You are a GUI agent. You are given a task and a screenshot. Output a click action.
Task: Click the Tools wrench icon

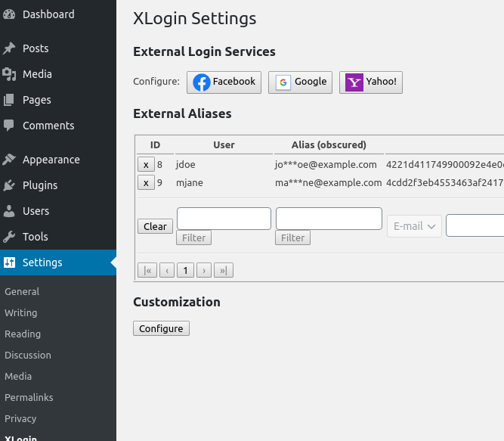pyautogui.click(x=9, y=237)
